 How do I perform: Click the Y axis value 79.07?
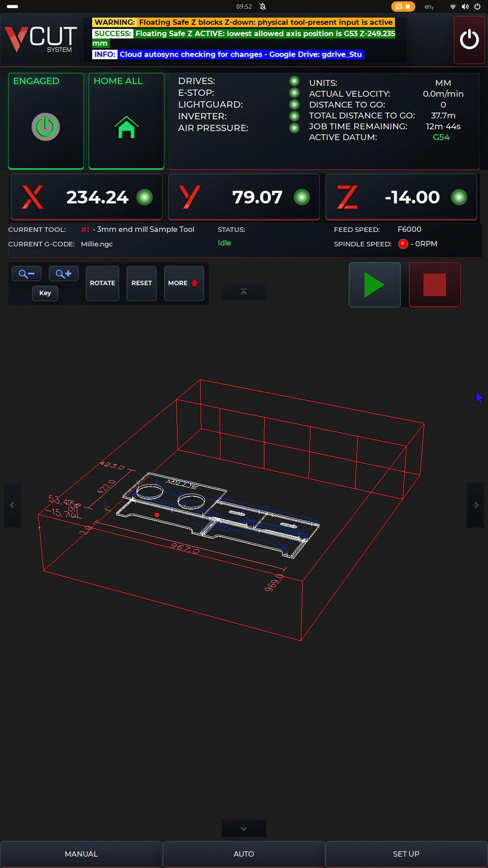point(257,197)
